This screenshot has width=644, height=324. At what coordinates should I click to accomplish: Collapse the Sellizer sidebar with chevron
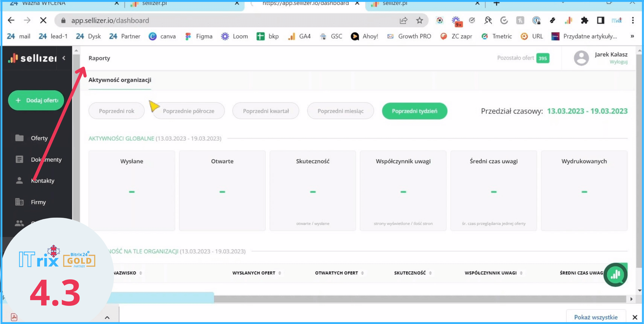click(x=64, y=58)
